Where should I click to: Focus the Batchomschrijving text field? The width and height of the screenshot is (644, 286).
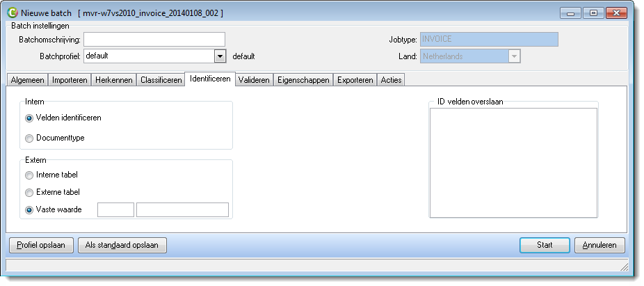coord(154,40)
